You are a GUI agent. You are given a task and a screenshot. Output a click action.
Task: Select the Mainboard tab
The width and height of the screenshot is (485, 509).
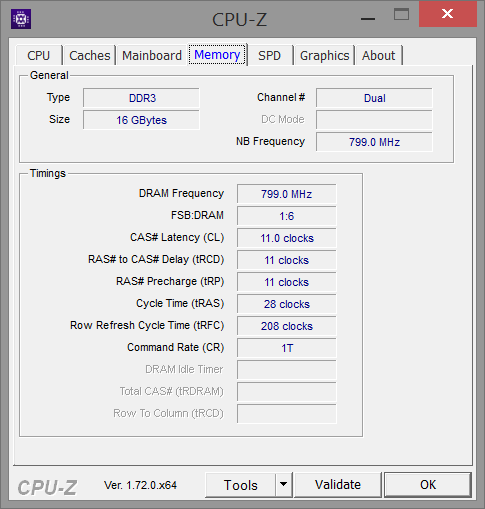tap(152, 55)
